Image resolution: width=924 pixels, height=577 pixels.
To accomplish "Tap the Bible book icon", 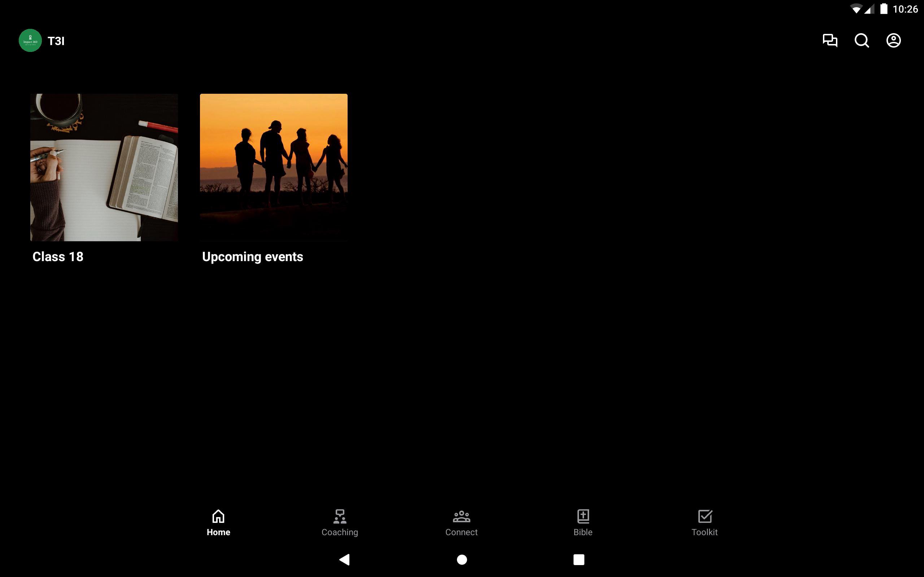I will [x=583, y=516].
